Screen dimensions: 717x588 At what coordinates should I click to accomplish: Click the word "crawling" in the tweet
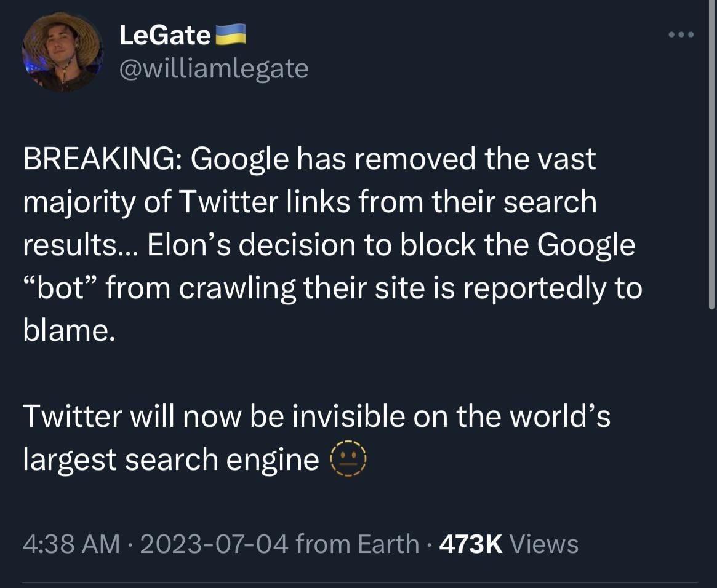(x=238, y=288)
